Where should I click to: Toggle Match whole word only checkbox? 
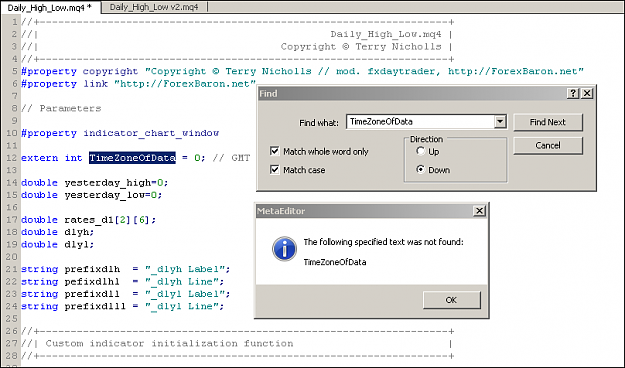(x=275, y=151)
